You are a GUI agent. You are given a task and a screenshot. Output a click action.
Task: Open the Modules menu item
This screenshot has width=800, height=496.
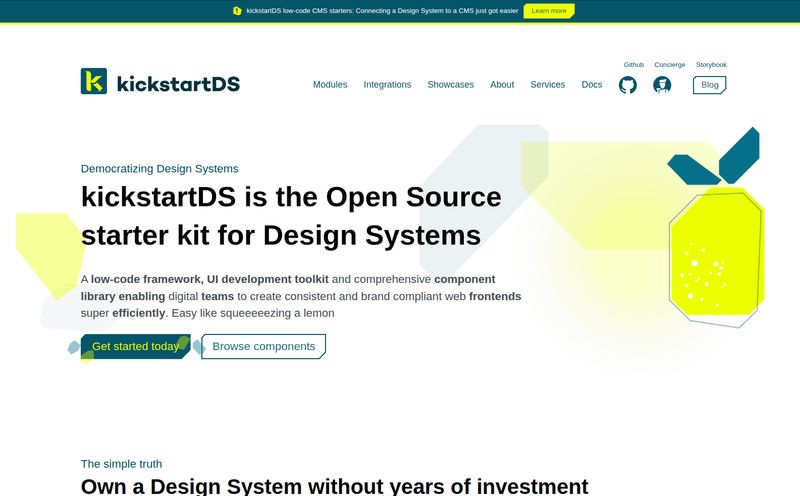330,85
